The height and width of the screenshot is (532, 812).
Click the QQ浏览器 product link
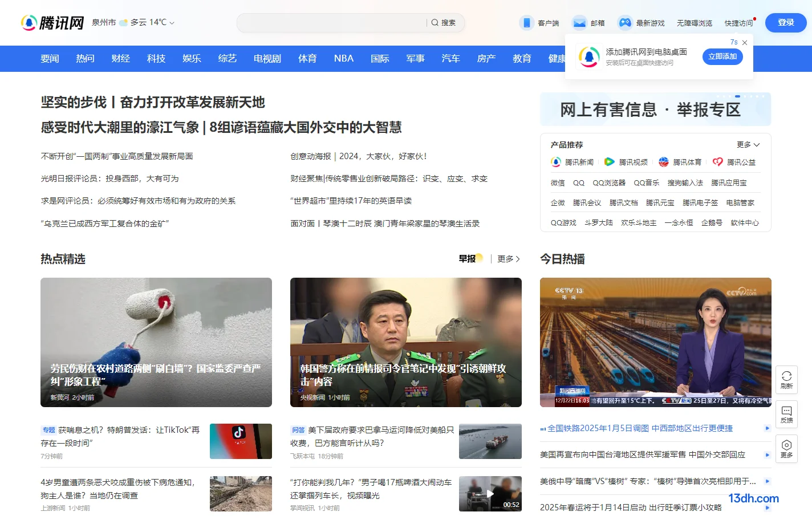coord(609,183)
